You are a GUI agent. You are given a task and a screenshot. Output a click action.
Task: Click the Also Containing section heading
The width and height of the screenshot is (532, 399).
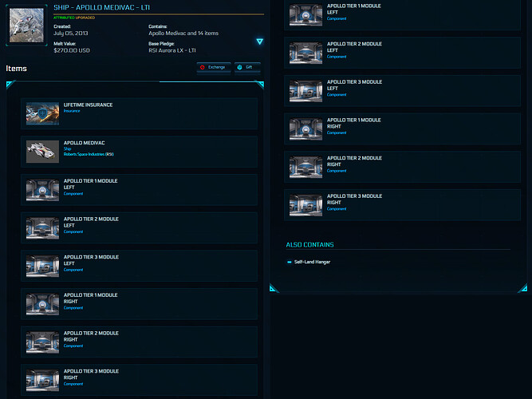(x=309, y=244)
